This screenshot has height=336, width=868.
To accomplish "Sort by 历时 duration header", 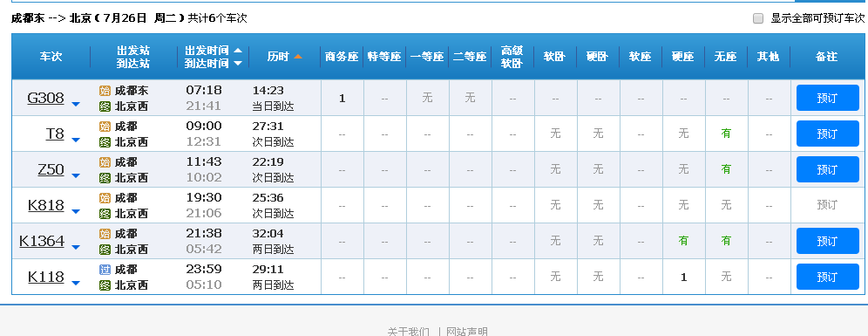I will pyautogui.click(x=284, y=57).
